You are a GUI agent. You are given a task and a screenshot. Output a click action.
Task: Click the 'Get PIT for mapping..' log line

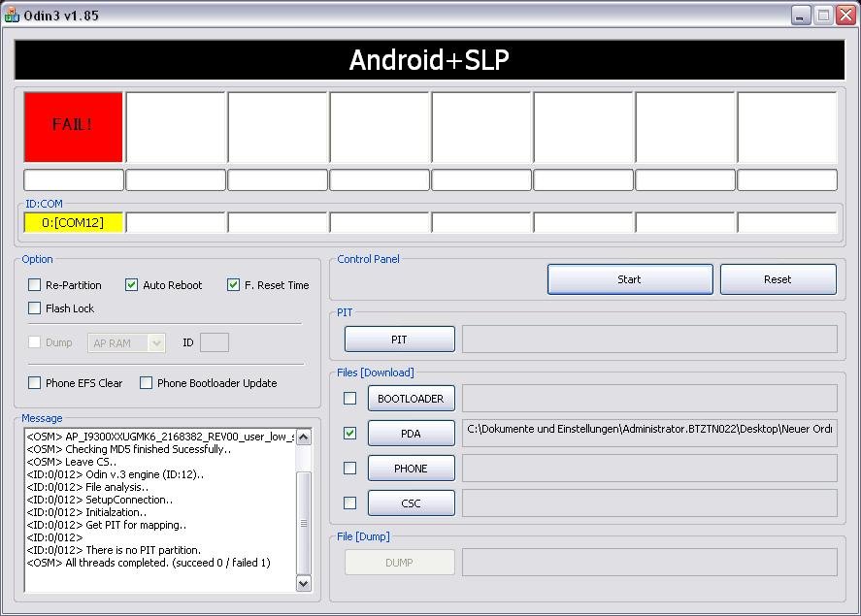click(107, 525)
